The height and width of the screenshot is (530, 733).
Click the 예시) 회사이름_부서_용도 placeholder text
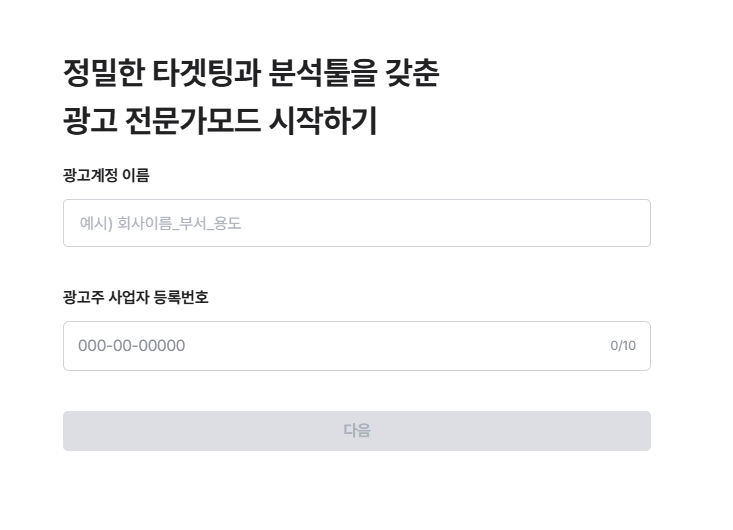[x=160, y=223]
